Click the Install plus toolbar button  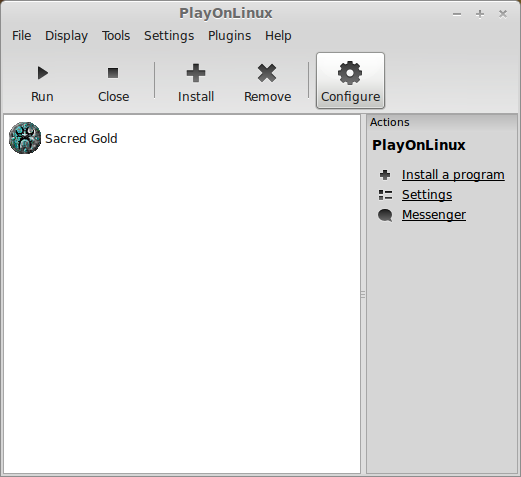tap(196, 81)
